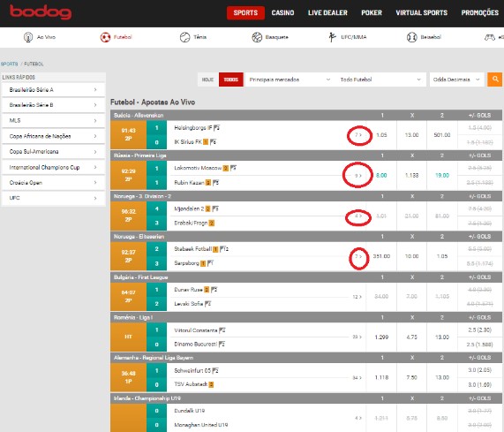Open the Todo Futebol dropdown
Viewport: 504px width, 432px height.
tap(380, 80)
